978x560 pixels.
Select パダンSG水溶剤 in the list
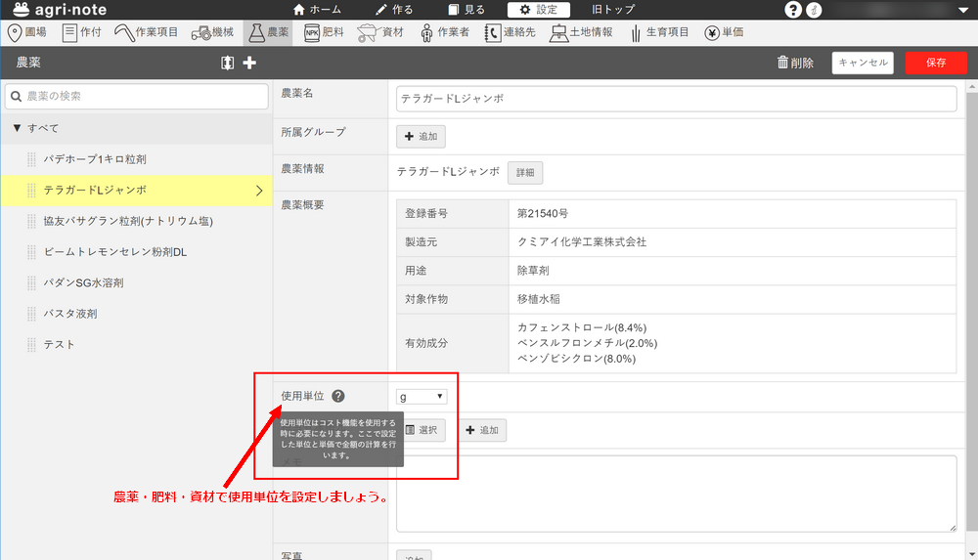tap(83, 283)
